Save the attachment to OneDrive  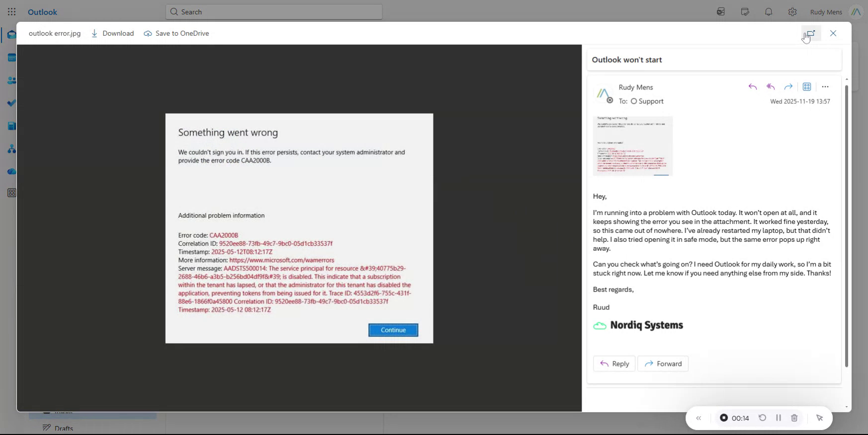point(176,33)
